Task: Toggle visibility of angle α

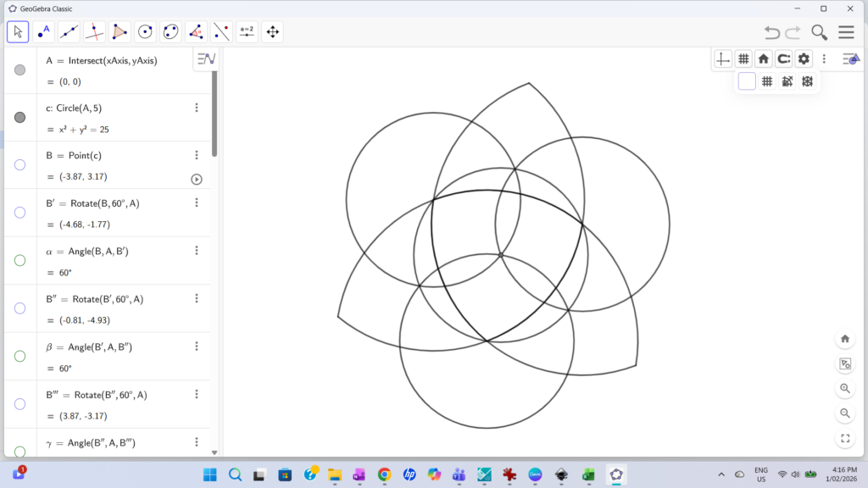Action: coord(20,260)
